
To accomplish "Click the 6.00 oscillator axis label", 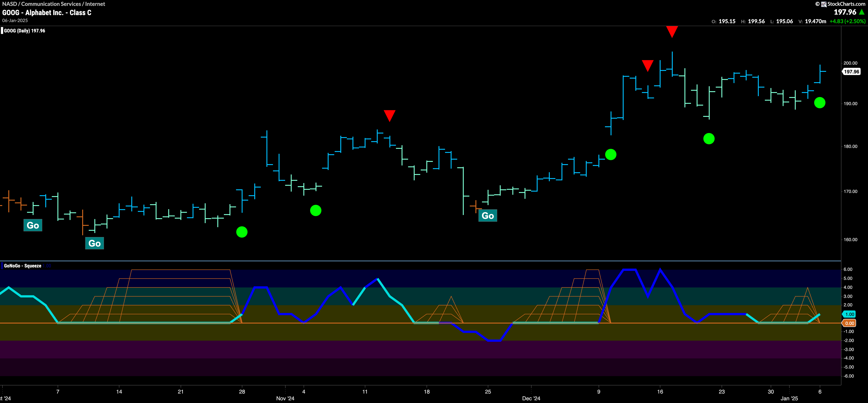I will [x=848, y=269].
